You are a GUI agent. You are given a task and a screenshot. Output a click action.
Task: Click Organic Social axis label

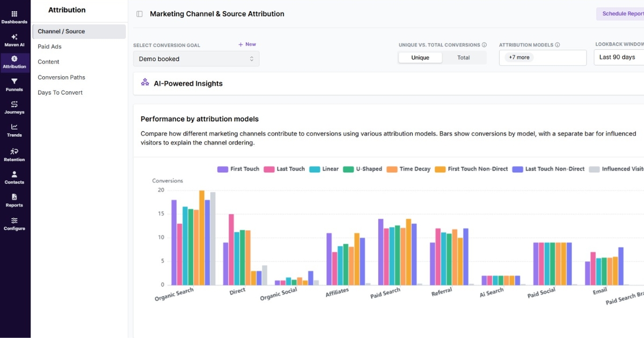[278, 294]
